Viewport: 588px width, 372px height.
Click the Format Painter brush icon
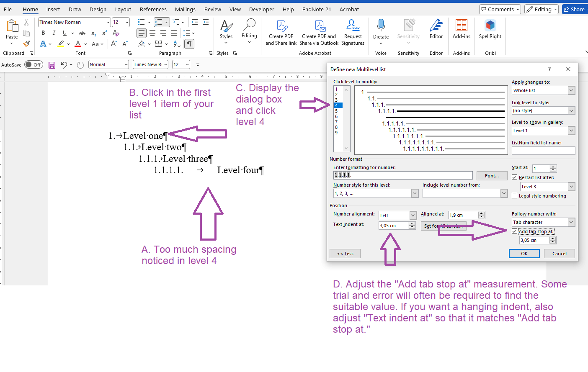26,44
